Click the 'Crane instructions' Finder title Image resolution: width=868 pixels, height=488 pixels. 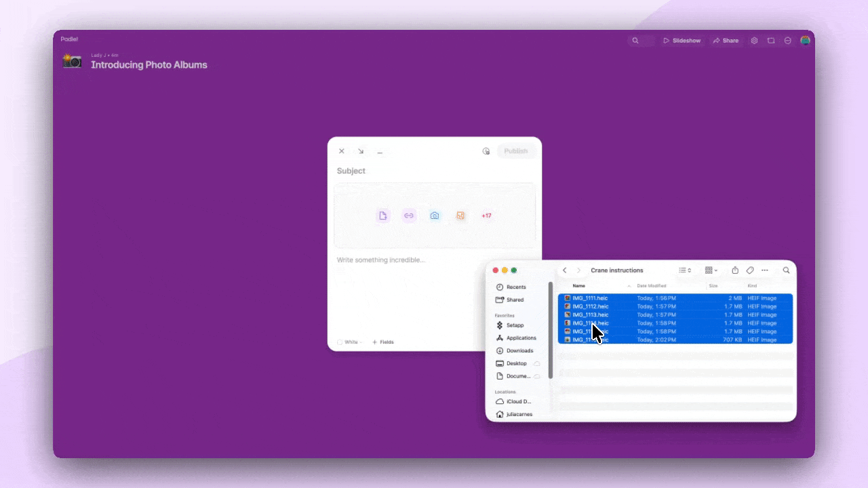point(617,270)
